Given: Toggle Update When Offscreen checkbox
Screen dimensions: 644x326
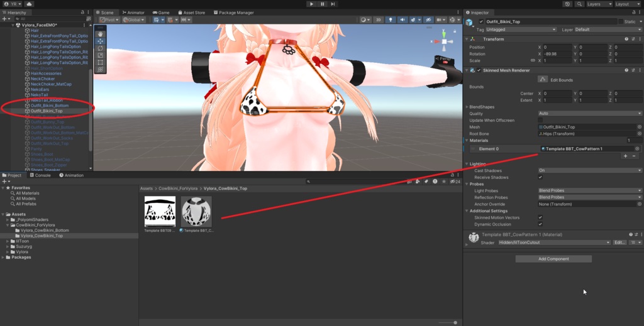Looking at the screenshot, I should [540, 120].
